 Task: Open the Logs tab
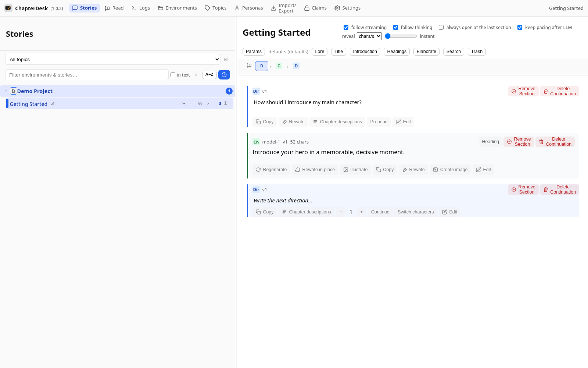141,8
